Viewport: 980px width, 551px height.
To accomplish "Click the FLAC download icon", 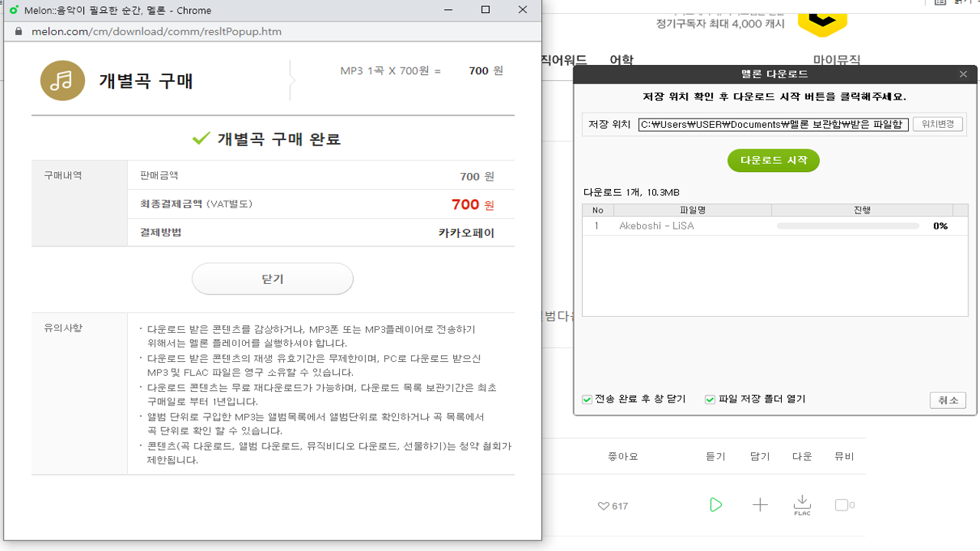I will click(x=802, y=505).
